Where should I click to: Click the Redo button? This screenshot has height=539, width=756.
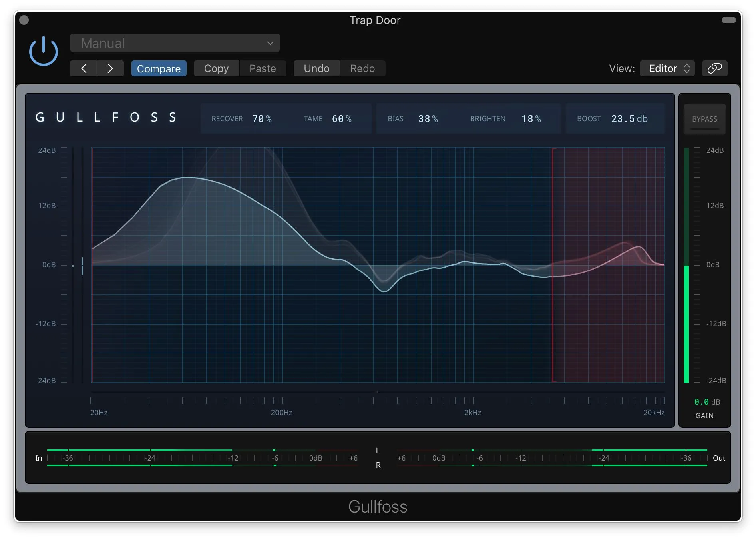point(362,68)
